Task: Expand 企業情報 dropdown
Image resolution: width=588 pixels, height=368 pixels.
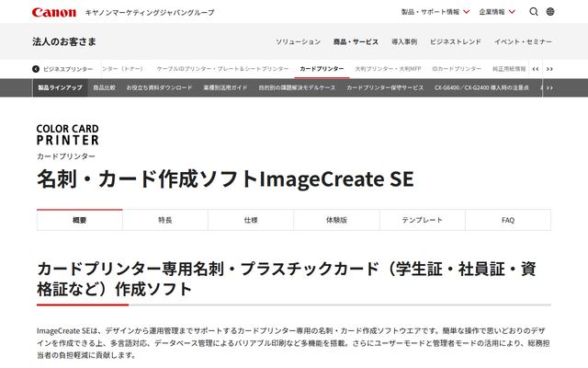Action: click(497, 12)
